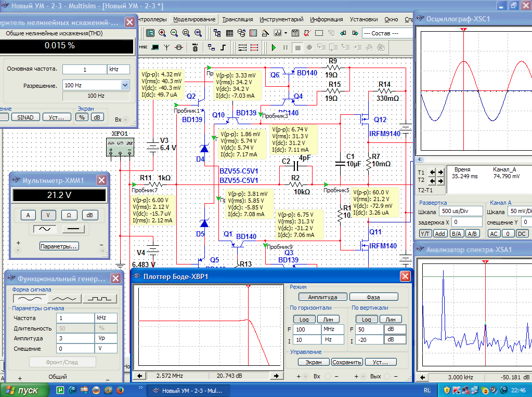Open the design hierarchy tree icon
532x397 pixels.
coord(217,33)
